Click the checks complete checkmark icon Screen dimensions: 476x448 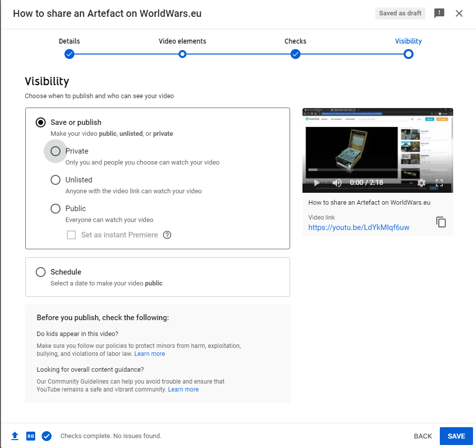click(x=47, y=436)
